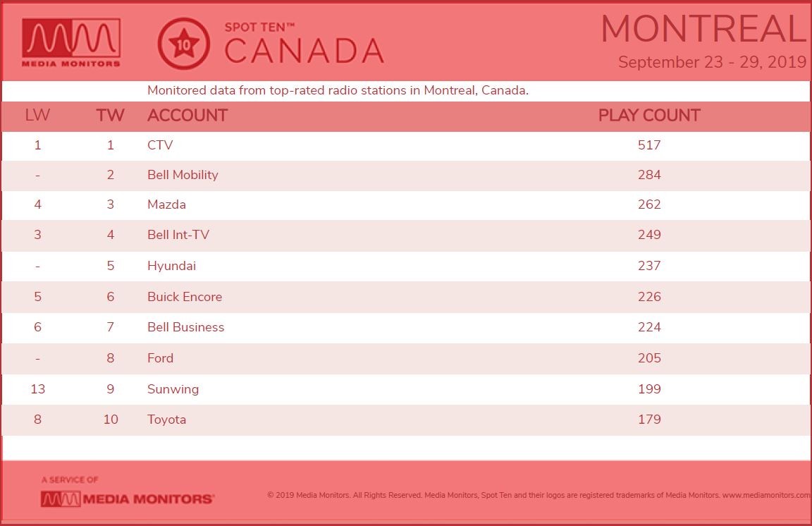
Task: Select the LW column header
Action: point(37,115)
